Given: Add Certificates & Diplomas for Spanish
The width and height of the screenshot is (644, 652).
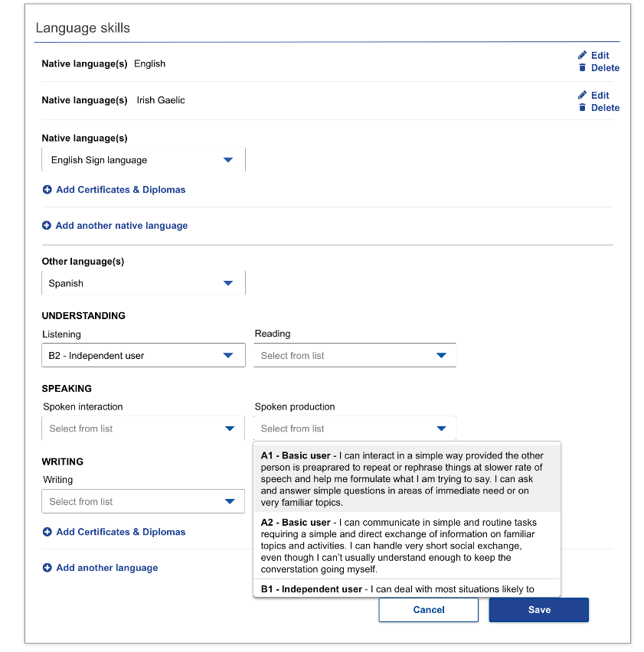Looking at the screenshot, I should 114,532.
